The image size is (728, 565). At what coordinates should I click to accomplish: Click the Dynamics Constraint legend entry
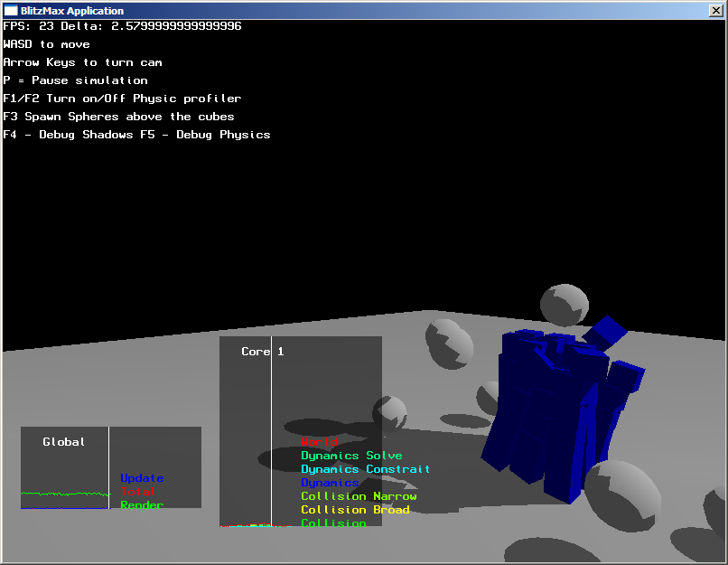[x=365, y=469]
